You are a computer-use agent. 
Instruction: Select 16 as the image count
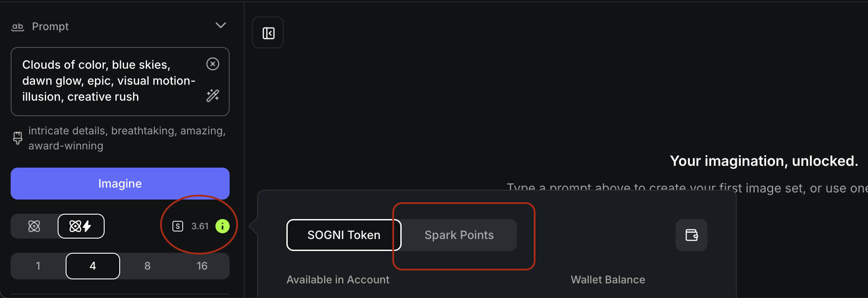[x=202, y=266]
